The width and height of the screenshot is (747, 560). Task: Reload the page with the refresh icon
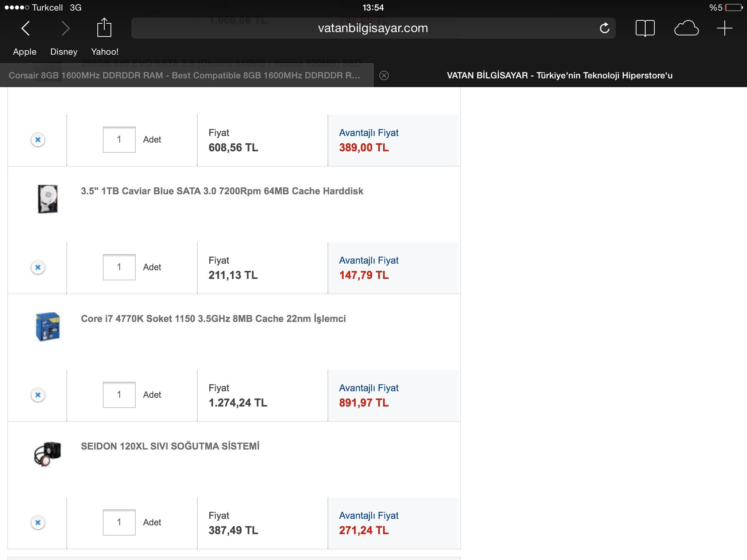(604, 28)
